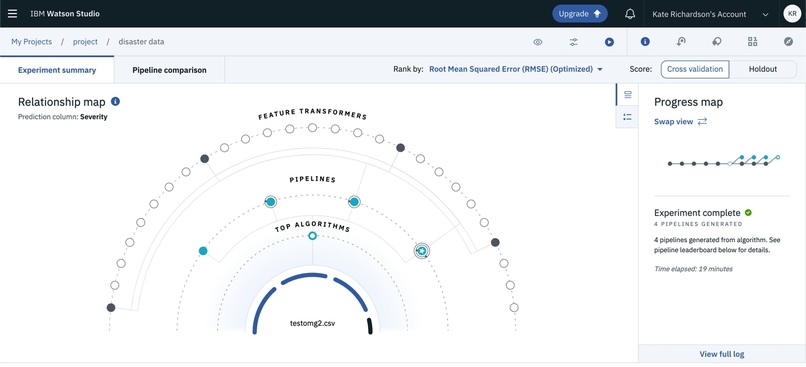Click the black segment of the data arc

tap(370, 326)
